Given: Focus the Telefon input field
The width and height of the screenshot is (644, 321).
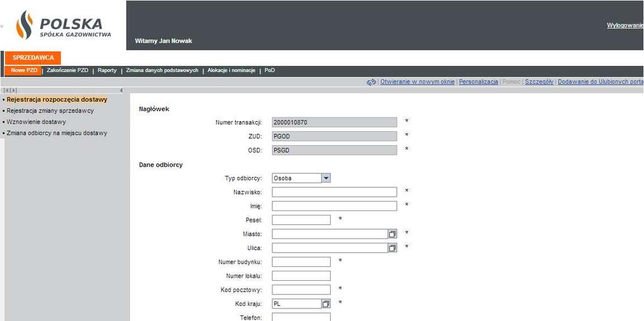Looking at the screenshot, I should 301,317.
